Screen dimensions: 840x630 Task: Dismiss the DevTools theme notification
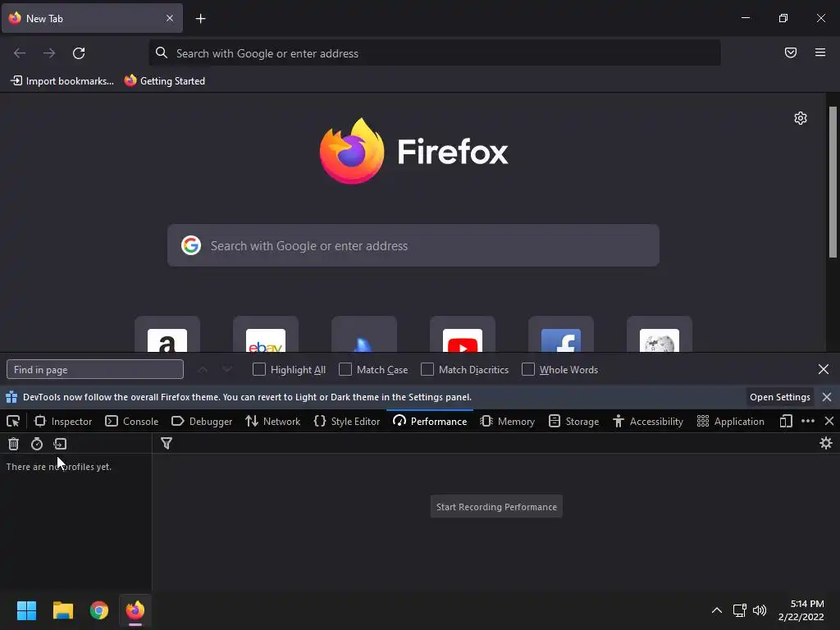point(827,397)
